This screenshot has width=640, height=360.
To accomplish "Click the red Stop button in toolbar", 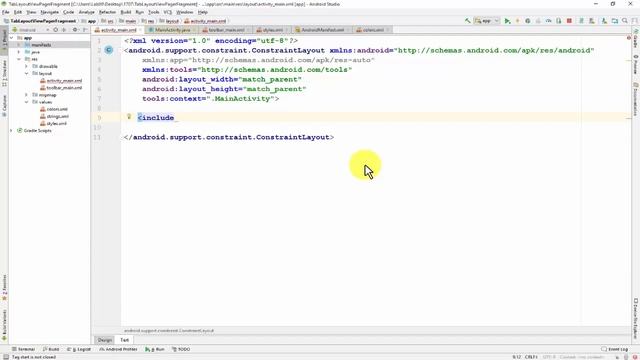I will [569, 21].
